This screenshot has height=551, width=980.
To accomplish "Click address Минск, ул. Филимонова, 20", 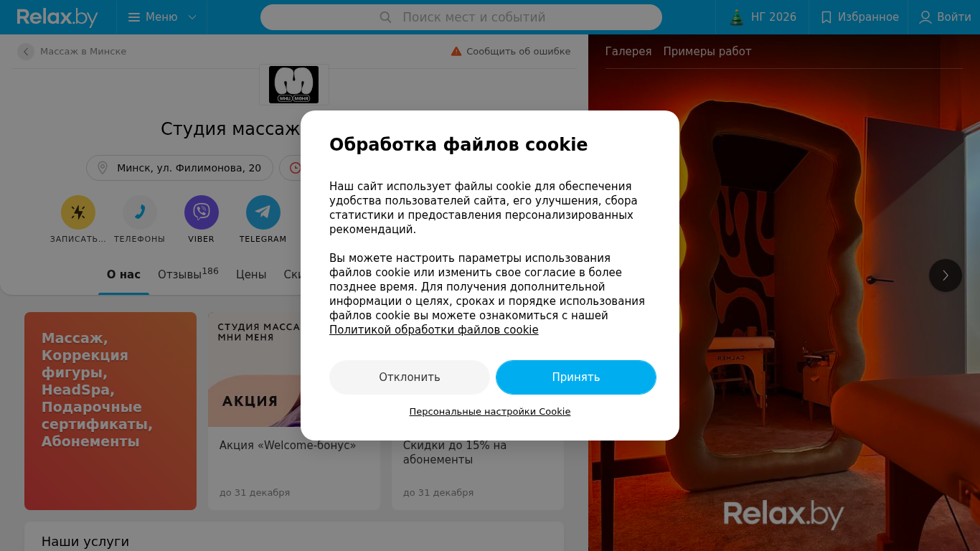I will pos(179,168).
